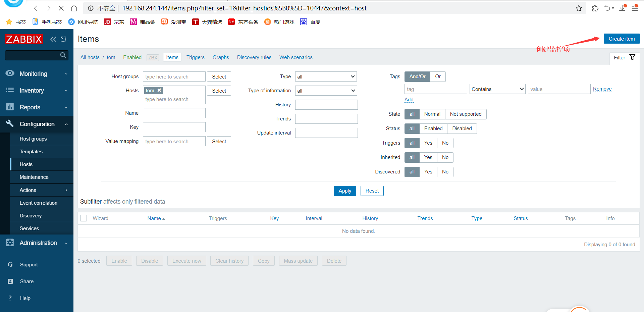Switch to the Graphs tab

tap(221, 57)
